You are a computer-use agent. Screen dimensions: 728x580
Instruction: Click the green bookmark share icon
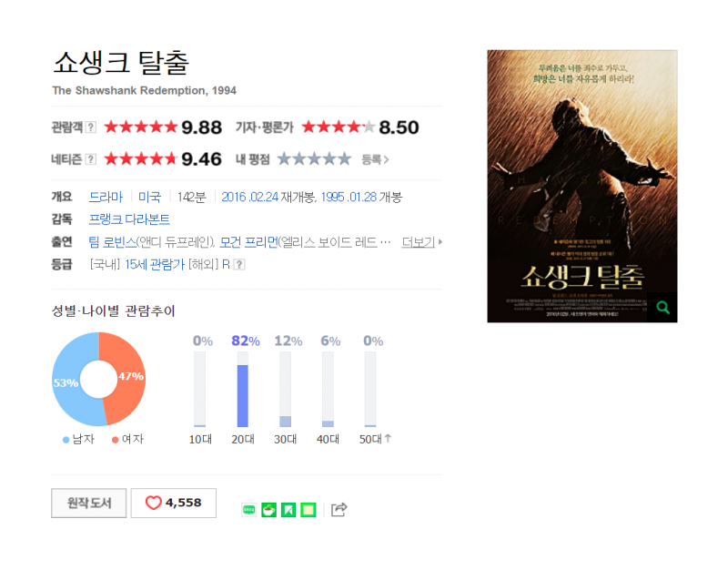coord(288,509)
